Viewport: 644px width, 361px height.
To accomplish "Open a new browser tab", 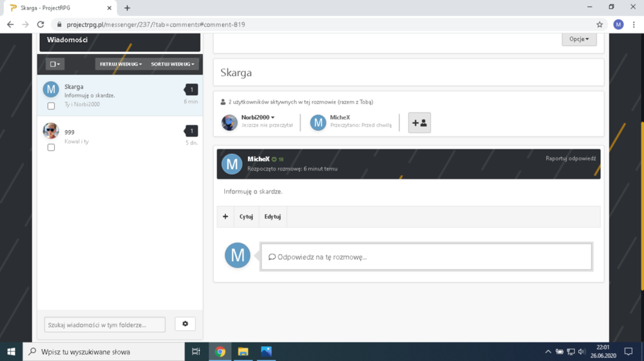I will 128,8.
